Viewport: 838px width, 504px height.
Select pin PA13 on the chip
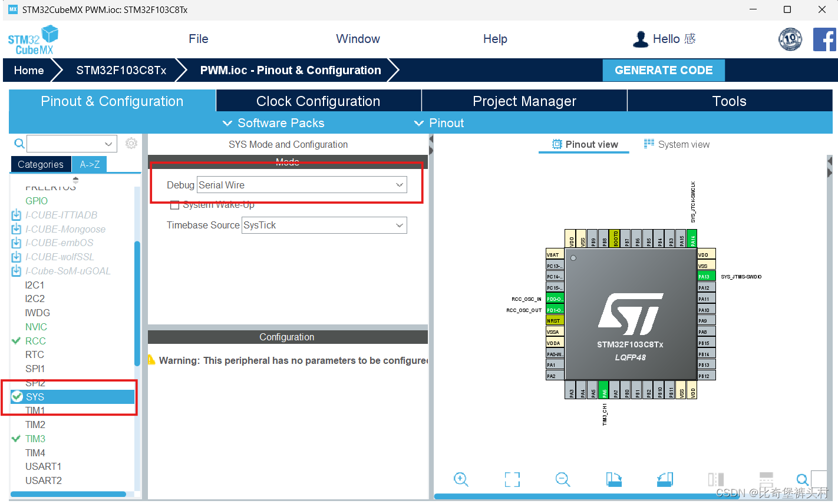pyautogui.click(x=706, y=276)
